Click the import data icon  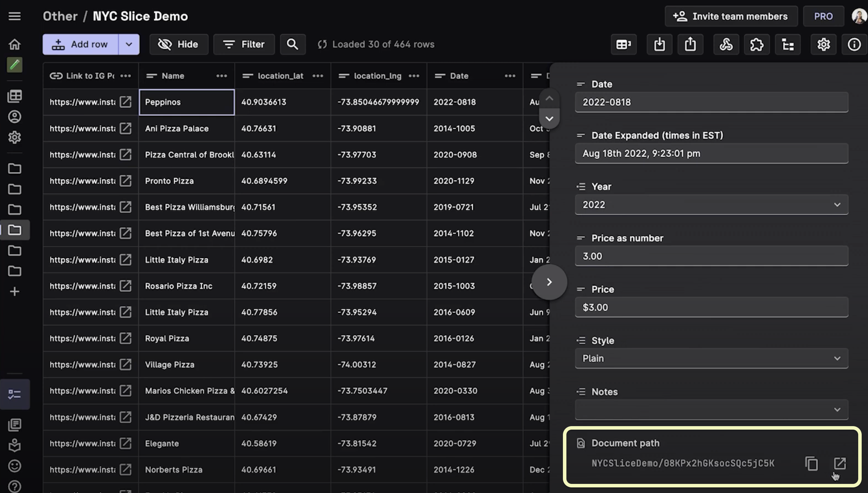click(x=659, y=44)
